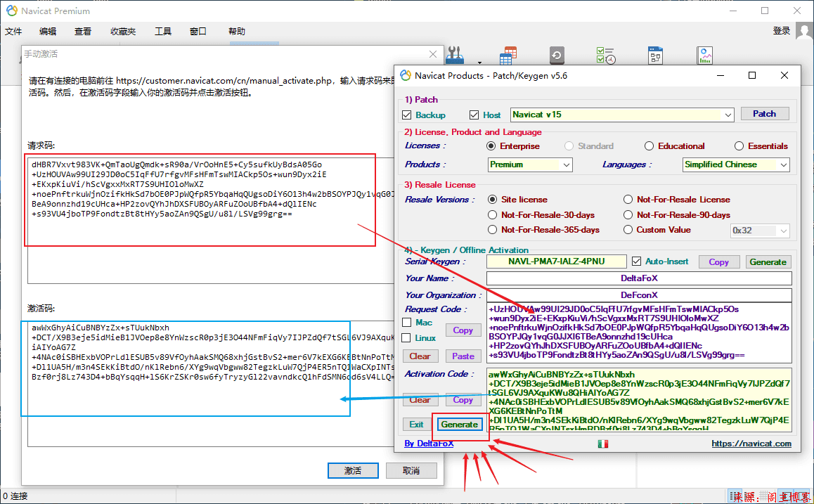Screen dimensions: 814x504
Task: Click Copy button under Request Code
Action: click(463, 330)
